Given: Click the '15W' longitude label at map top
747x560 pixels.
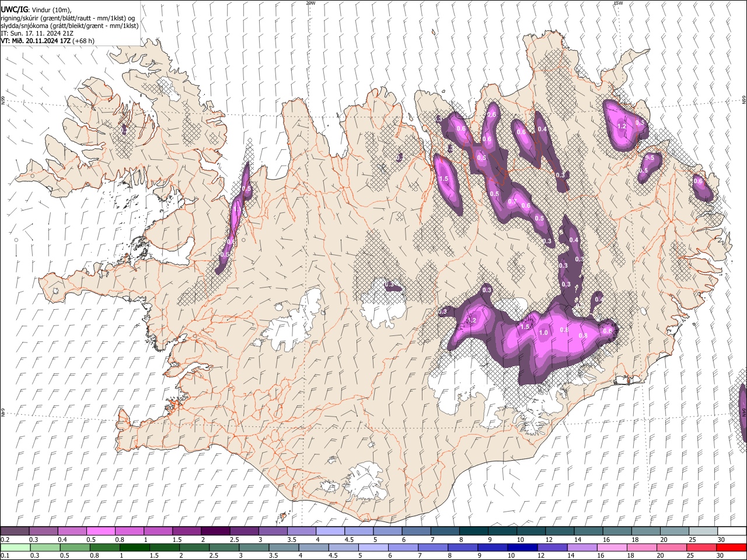Looking at the screenshot, I should (618, 3).
